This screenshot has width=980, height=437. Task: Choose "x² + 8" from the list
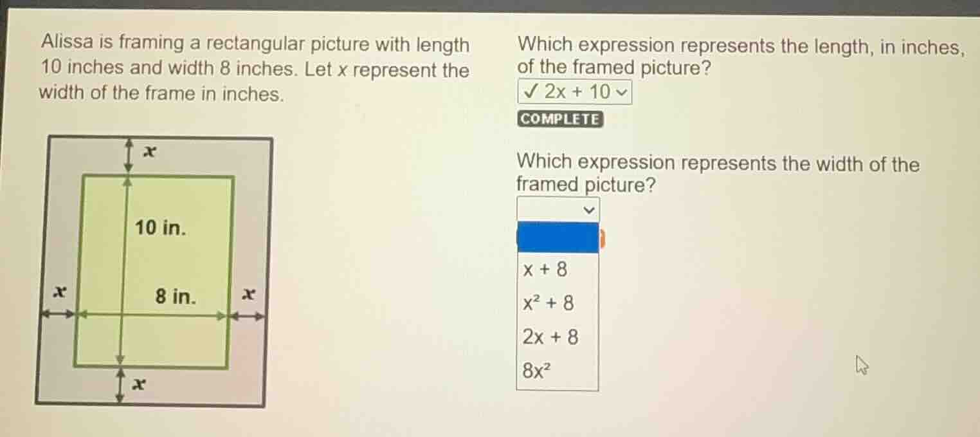[549, 303]
